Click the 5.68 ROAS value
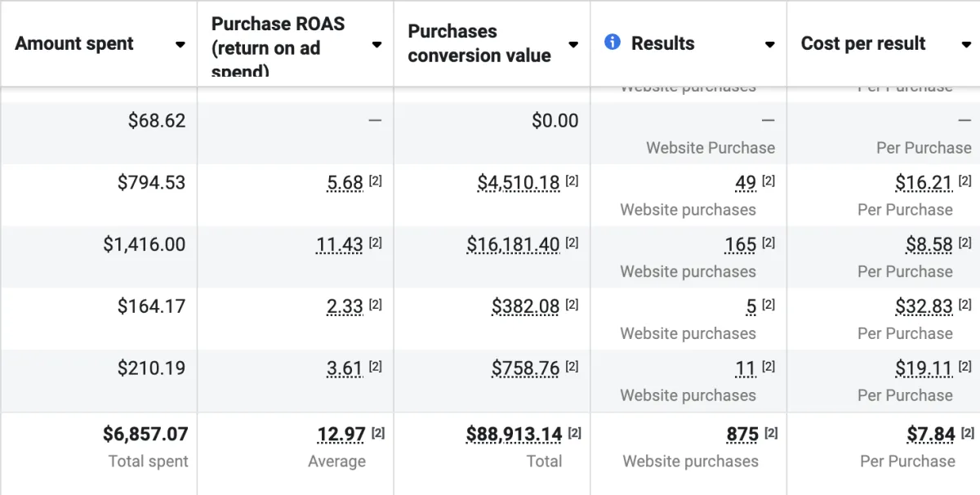 coord(345,183)
